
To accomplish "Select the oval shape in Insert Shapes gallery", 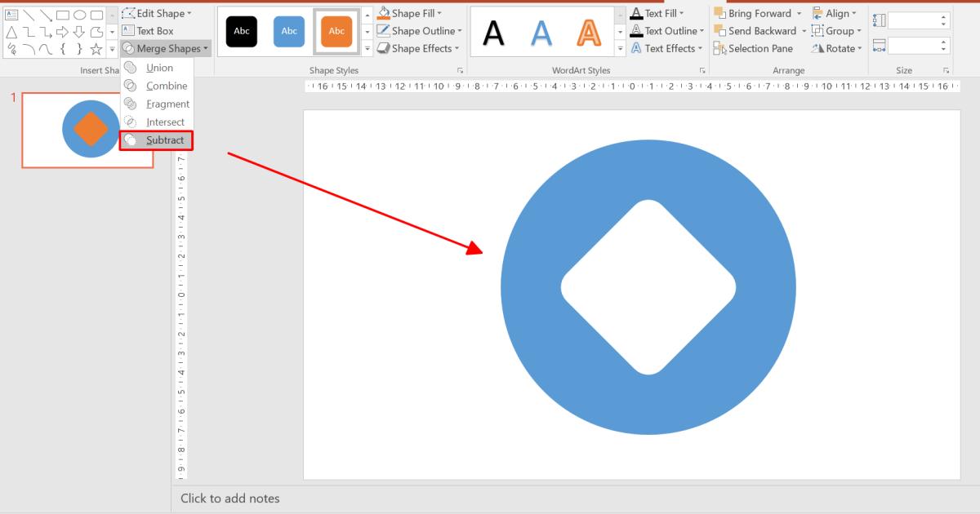I will tap(80, 15).
